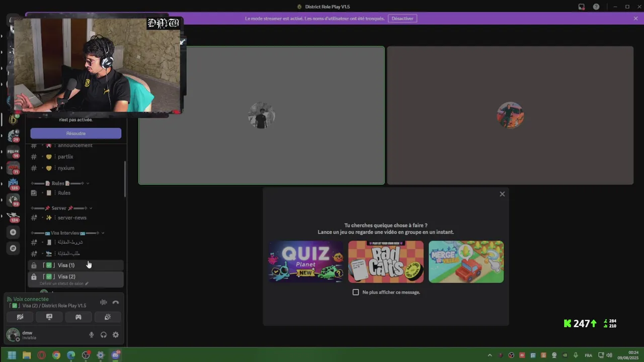
Task: Open user settings gear icon
Action: pos(116,335)
